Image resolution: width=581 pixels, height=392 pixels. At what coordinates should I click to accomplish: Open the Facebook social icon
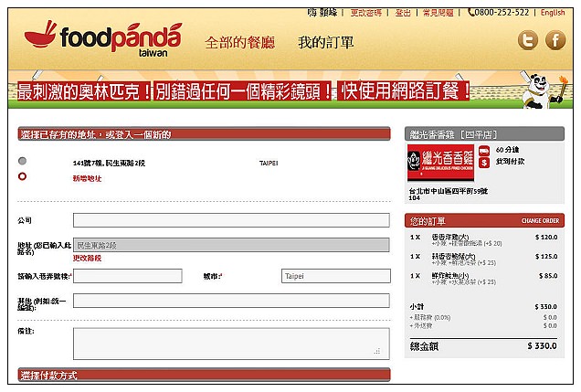[555, 40]
